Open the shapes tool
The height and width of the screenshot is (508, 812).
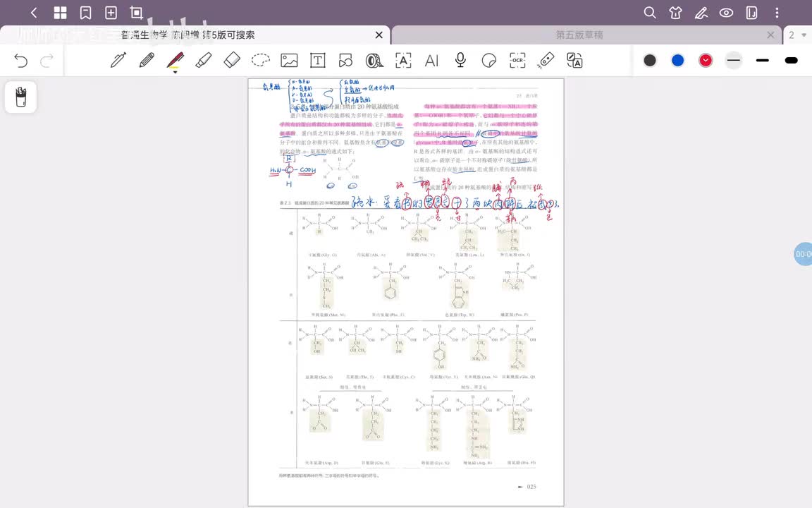coord(345,61)
